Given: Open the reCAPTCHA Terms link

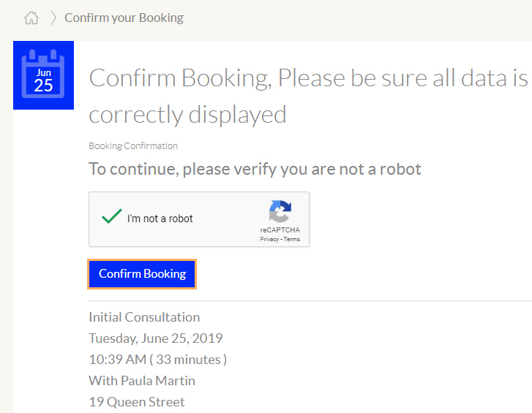Looking at the screenshot, I should (292, 239).
